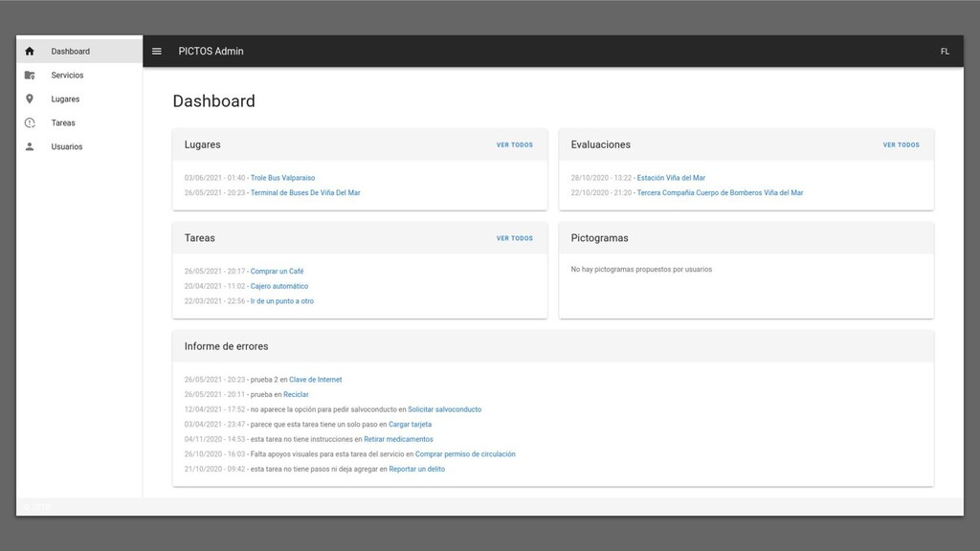This screenshot has width=980, height=551.
Task: Open Clave de Internet error link
Action: 315,380
